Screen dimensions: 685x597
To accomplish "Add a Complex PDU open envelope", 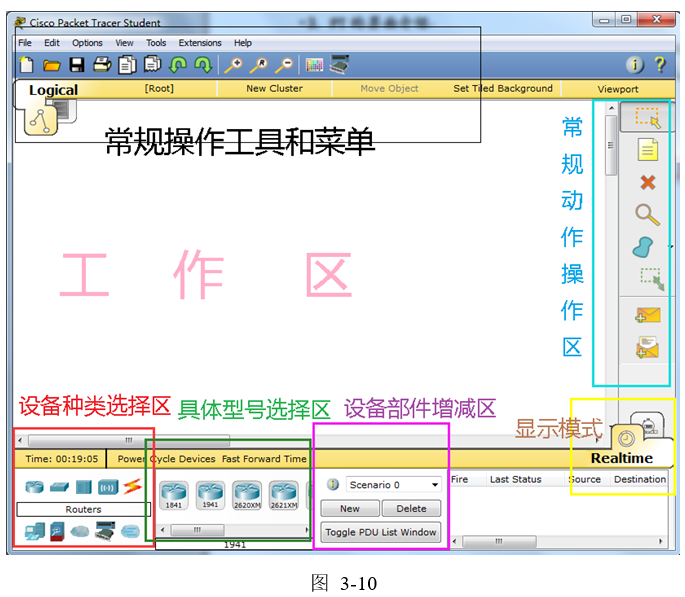I will click(647, 348).
